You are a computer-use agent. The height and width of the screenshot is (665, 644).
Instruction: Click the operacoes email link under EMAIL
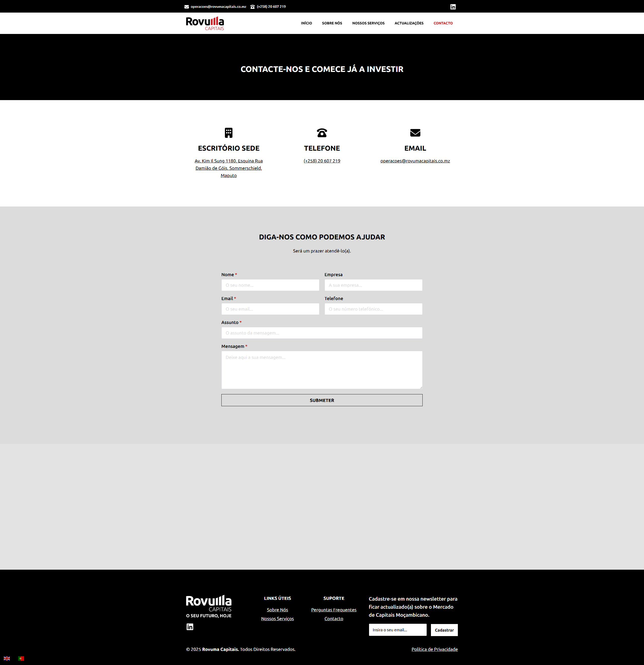[x=415, y=161]
